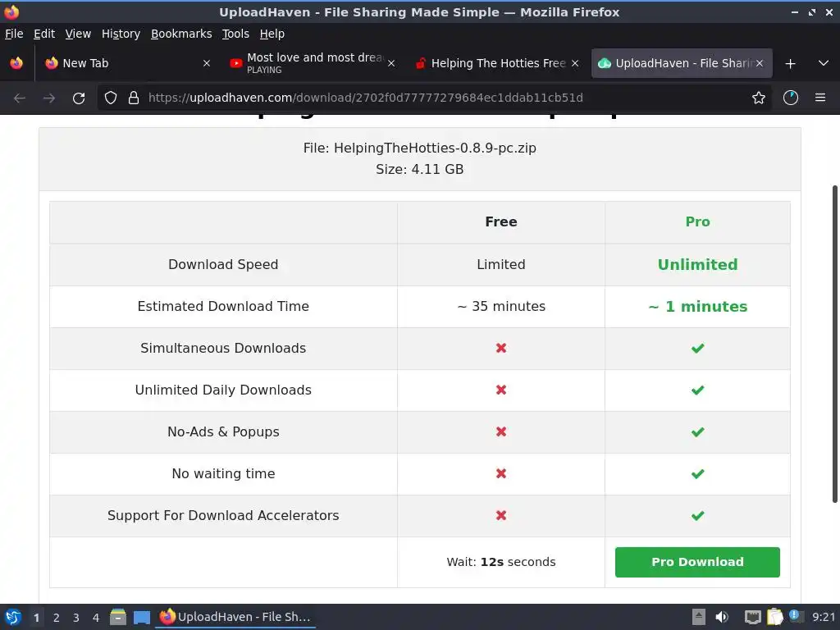Open the Firefox account icon

[x=791, y=98]
